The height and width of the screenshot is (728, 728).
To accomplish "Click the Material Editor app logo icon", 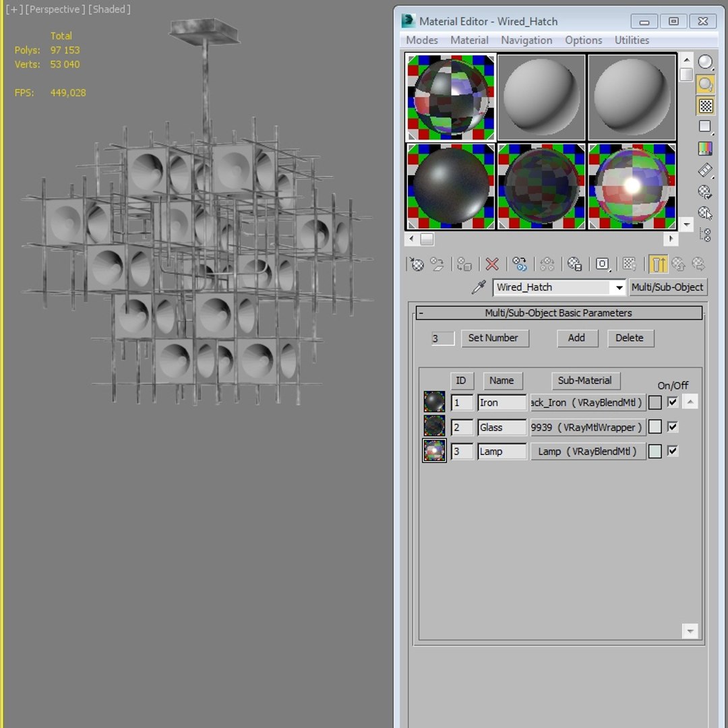I will click(x=408, y=21).
